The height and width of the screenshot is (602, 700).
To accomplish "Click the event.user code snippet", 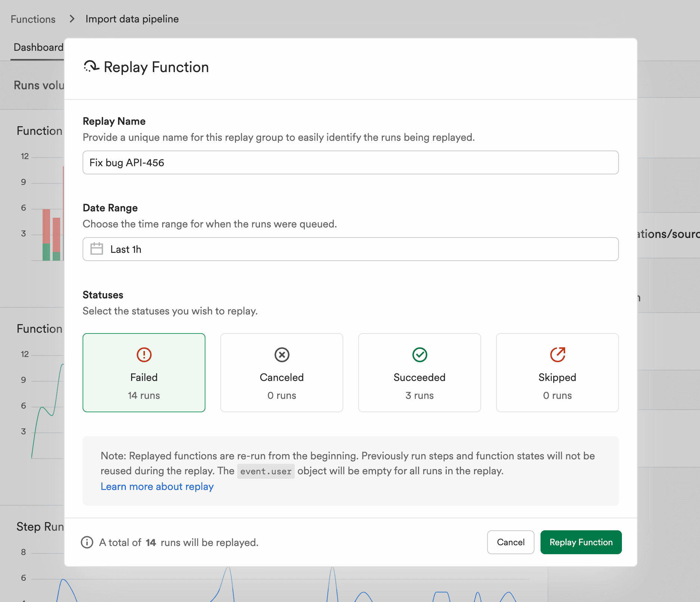I will 266,471.
